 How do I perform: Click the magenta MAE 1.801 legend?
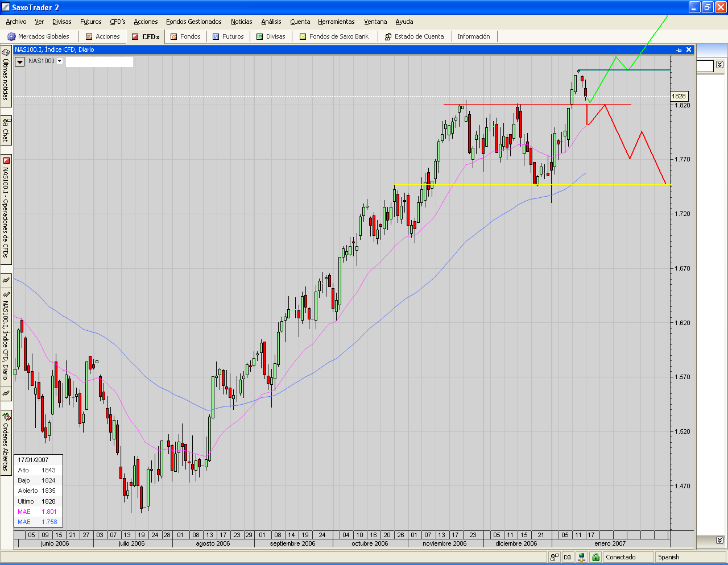tap(37, 512)
